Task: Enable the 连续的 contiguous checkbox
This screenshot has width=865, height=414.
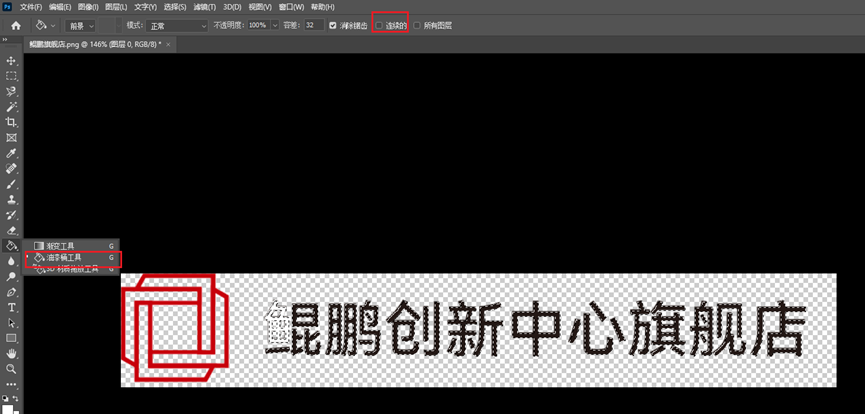Action: tap(379, 25)
